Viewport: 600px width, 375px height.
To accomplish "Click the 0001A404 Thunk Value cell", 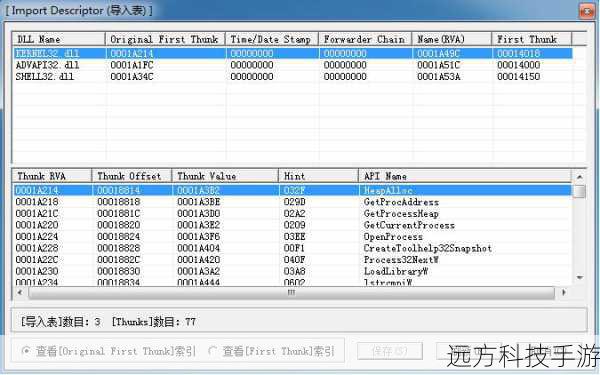I will click(x=198, y=248).
